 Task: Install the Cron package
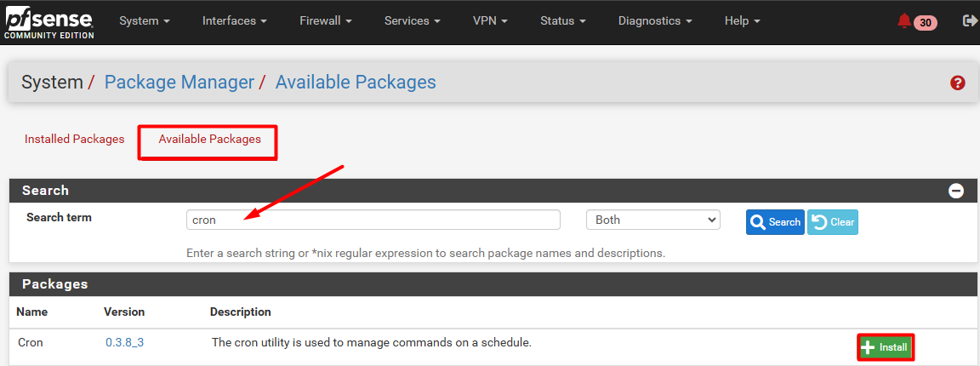[886, 347]
